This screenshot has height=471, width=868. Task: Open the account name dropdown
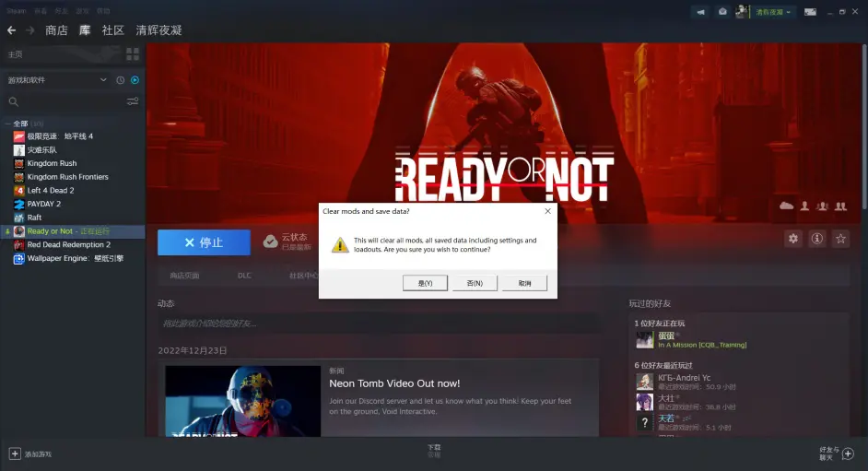773,12
